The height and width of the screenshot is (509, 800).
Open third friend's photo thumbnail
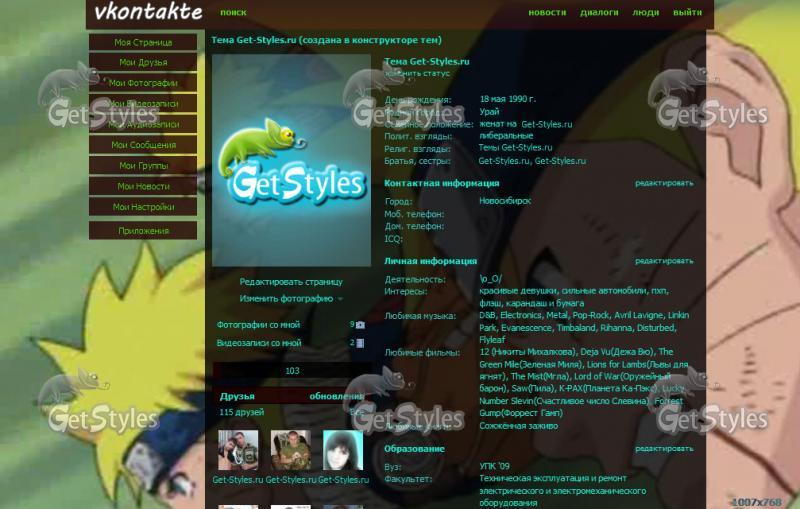[343, 450]
